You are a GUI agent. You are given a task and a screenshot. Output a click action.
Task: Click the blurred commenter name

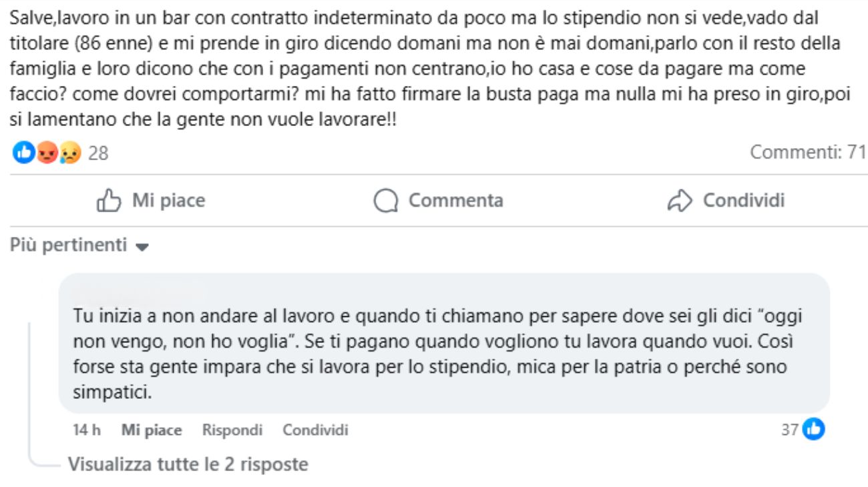point(137,291)
